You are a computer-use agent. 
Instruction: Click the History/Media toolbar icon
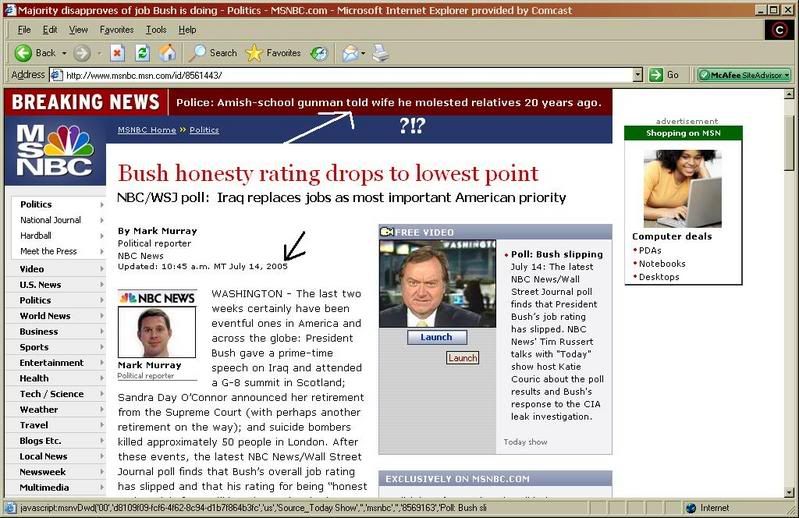point(319,53)
